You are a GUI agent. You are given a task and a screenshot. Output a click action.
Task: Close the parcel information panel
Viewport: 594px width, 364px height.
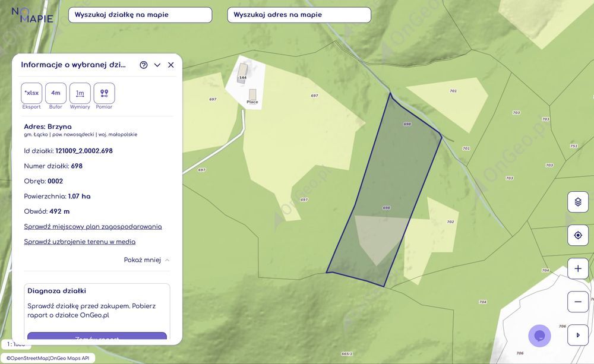click(x=171, y=65)
